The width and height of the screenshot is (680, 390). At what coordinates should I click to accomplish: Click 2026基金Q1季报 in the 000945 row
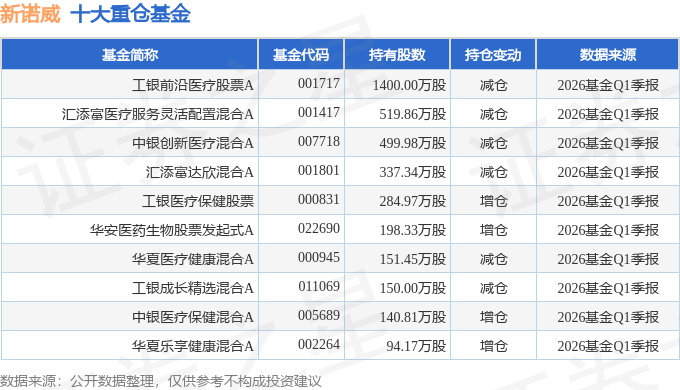pyautogui.click(x=608, y=259)
